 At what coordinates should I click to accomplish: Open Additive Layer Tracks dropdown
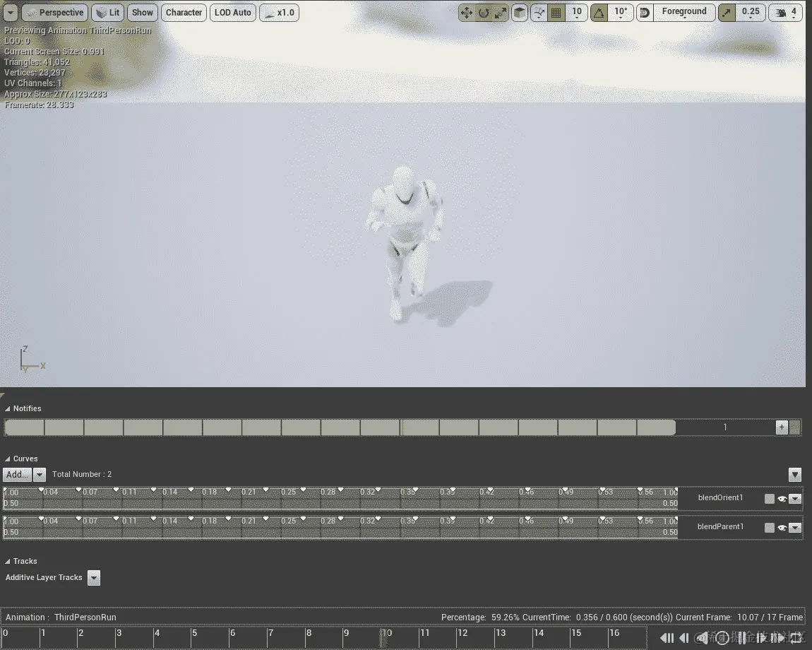[94, 577]
